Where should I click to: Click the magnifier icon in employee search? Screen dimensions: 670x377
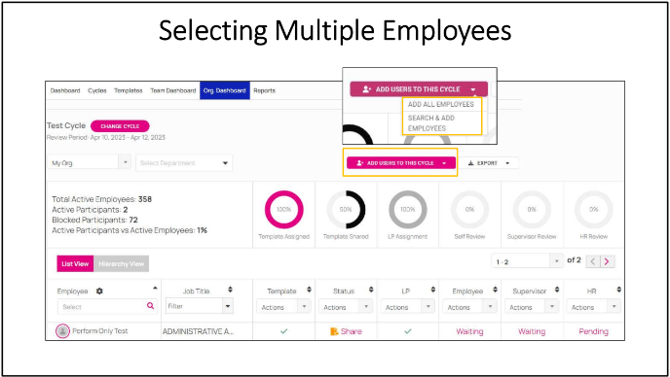[150, 306]
